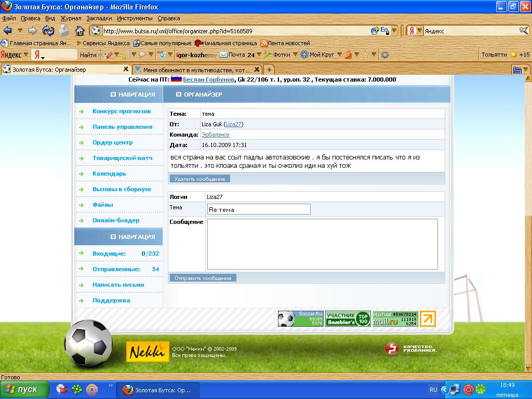The height and width of the screenshot is (399, 532).
Task: Expand the address bar history dropdown
Action: tap(394, 31)
